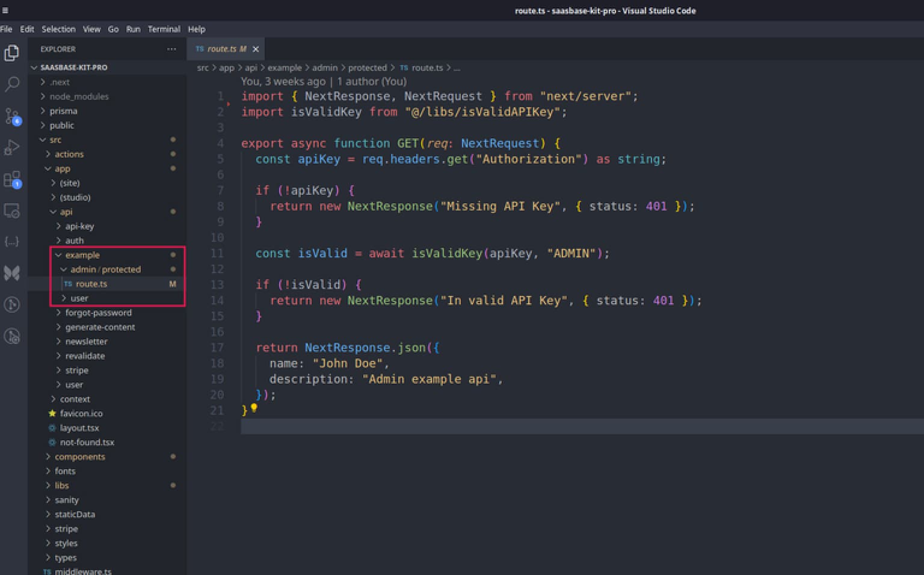Expand the components folder

click(x=79, y=457)
